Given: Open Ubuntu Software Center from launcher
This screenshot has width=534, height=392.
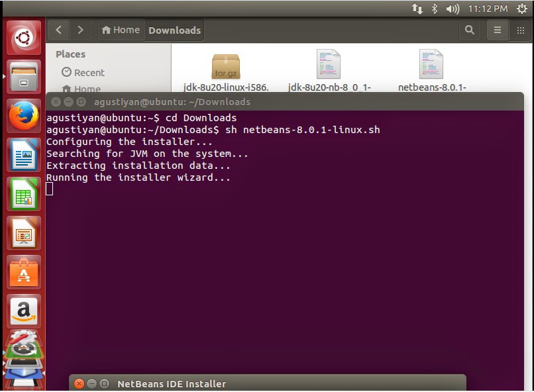Looking at the screenshot, I should (23, 273).
